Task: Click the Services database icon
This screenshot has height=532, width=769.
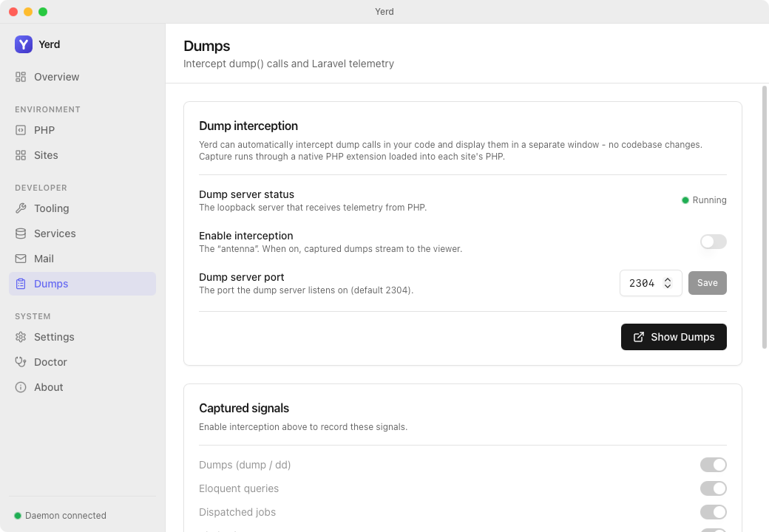Action: (x=21, y=233)
